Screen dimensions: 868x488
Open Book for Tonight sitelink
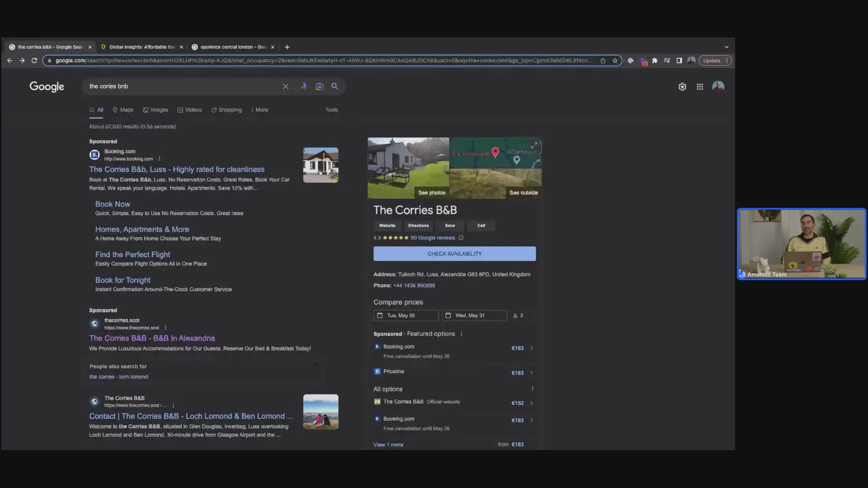click(x=123, y=280)
